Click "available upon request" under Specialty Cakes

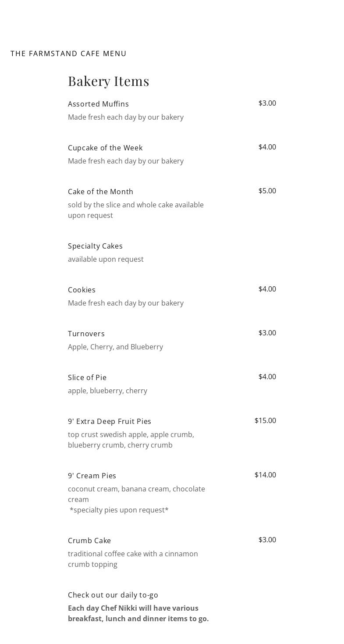(x=106, y=259)
